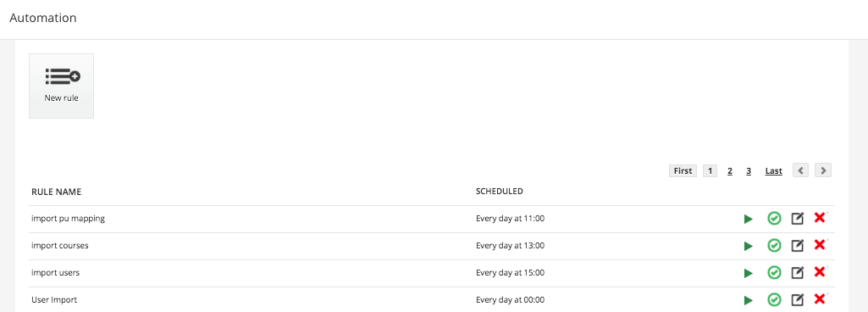Delete the User Import rule

click(820, 299)
